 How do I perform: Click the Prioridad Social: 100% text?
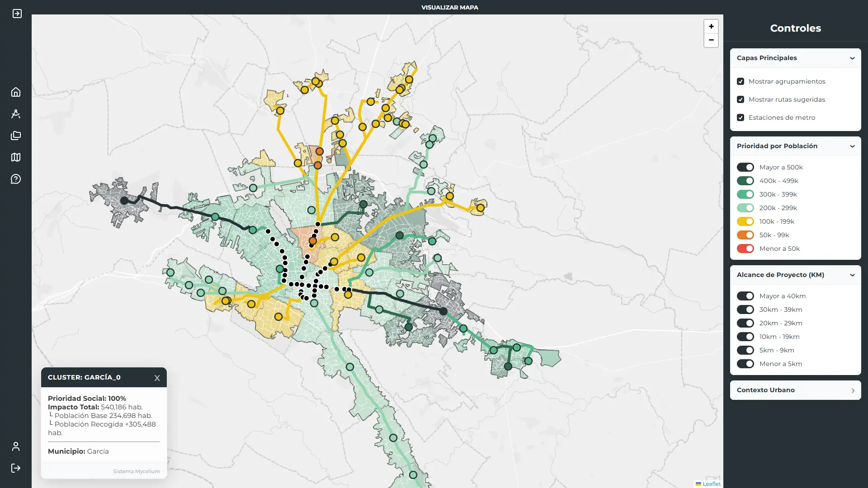(87, 399)
